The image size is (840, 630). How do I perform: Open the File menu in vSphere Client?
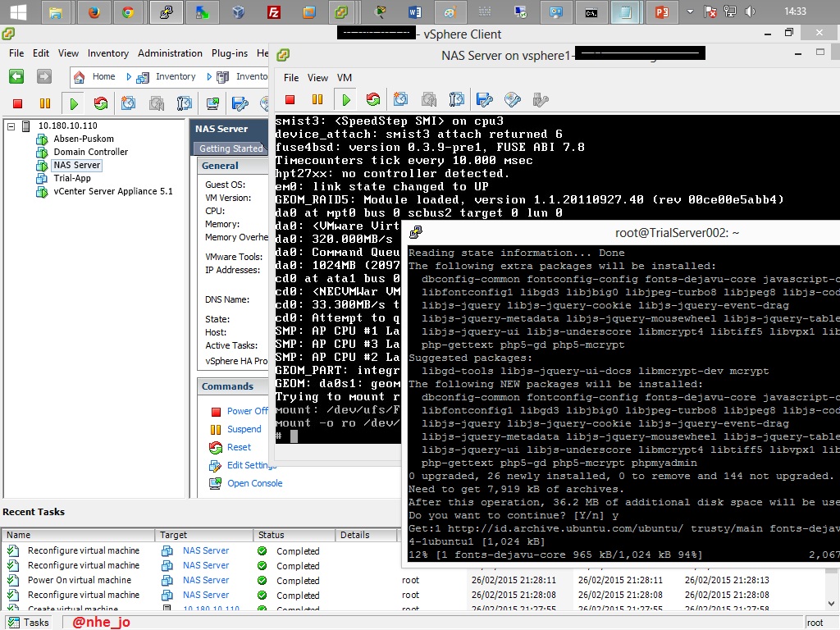pos(16,53)
